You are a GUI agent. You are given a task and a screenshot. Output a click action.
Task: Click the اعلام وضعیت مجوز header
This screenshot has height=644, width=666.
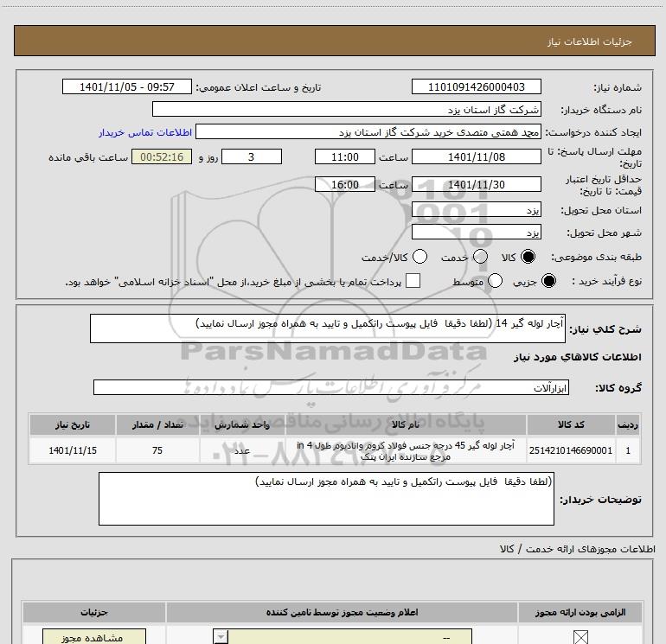click(342, 612)
